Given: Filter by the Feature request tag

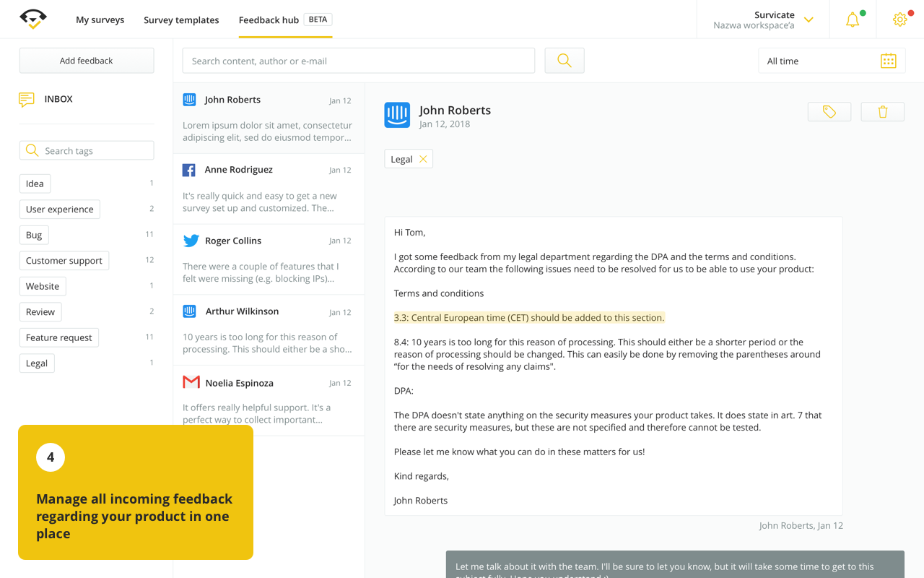Looking at the screenshot, I should (x=59, y=337).
